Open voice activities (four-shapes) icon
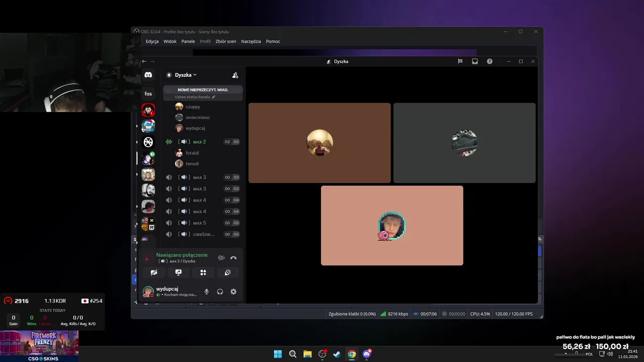This screenshot has width=644, height=362. (x=203, y=273)
